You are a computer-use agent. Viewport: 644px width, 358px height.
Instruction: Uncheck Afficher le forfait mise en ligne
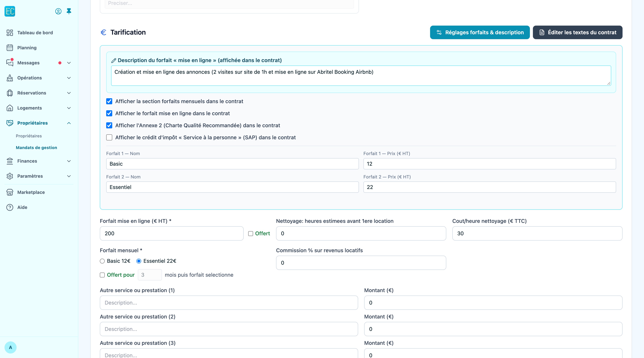[109, 113]
